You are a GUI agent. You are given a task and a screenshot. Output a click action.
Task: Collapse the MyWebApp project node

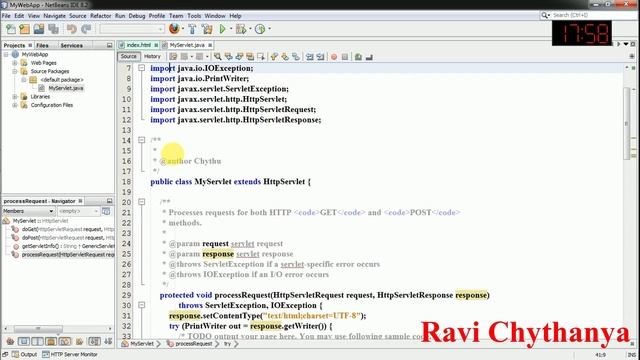[6, 54]
